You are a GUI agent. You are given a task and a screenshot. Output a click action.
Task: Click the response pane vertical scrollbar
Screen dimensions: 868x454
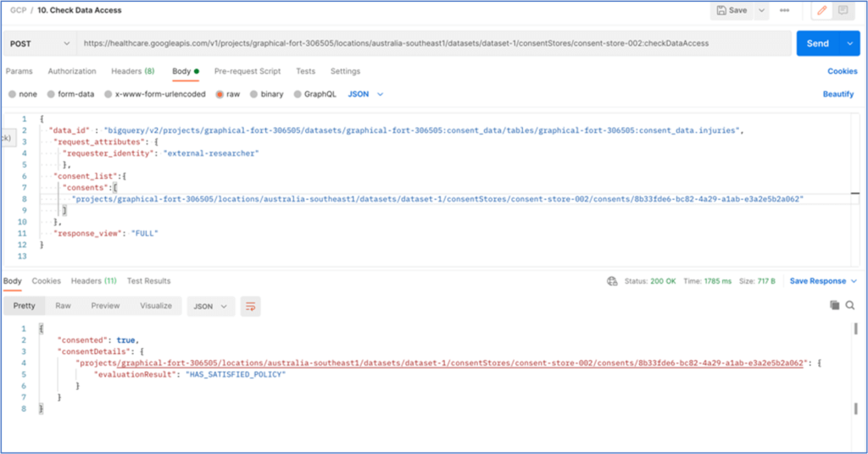coord(856,368)
